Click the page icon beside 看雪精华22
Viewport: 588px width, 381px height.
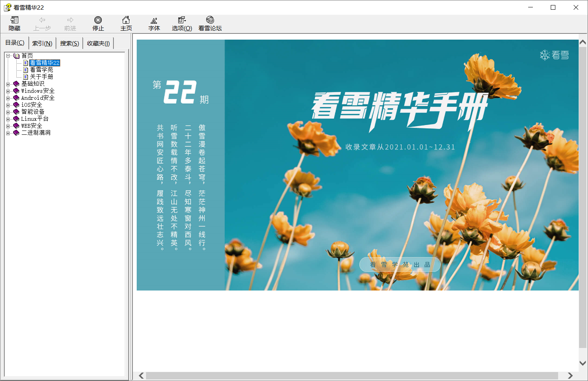tap(26, 63)
